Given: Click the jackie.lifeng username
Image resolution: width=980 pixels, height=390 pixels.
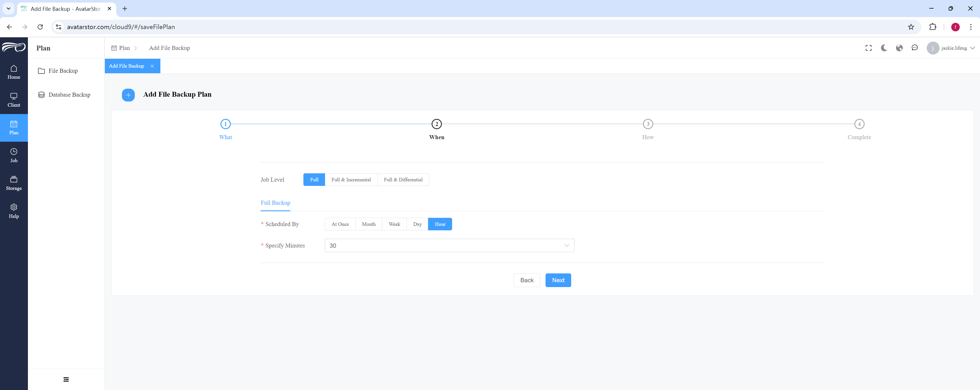Looking at the screenshot, I should [x=954, y=48].
